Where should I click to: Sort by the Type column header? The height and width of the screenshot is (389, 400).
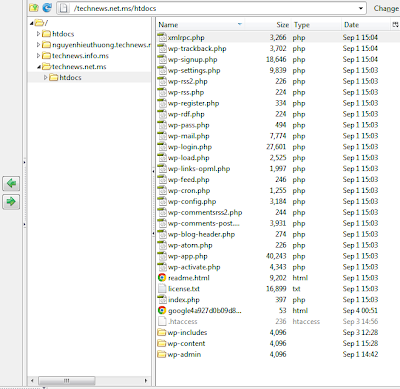(302, 25)
